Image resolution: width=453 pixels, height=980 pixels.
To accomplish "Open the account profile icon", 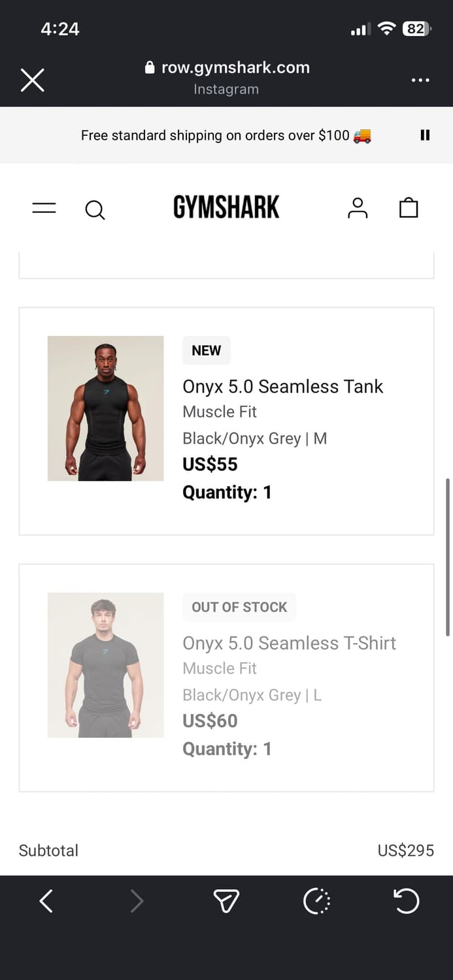I will pos(358,208).
